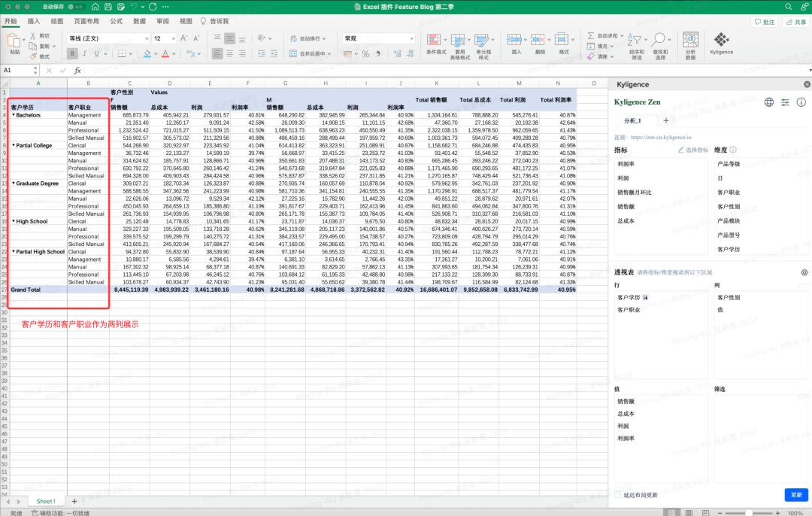This screenshot has width=812, height=516.
Task: Click the blue 更新 button
Action: [795, 495]
